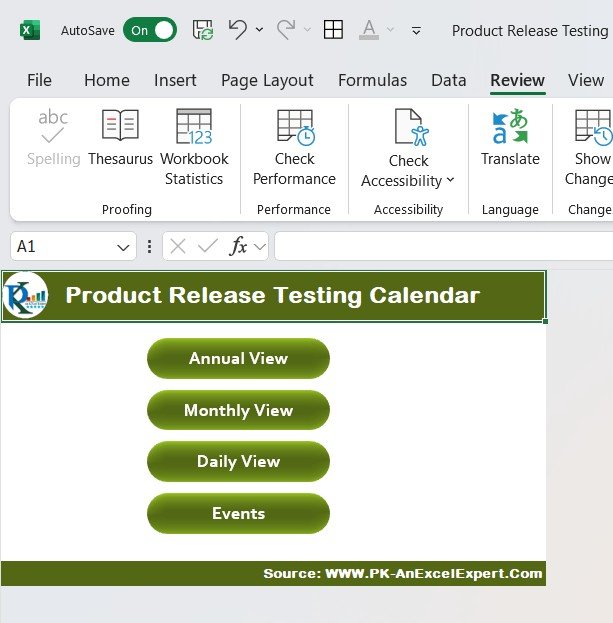Viewport: 613px width, 623px height.
Task: Expand the Name Box dropdown arrow
Action: click(x=123, y=248)
